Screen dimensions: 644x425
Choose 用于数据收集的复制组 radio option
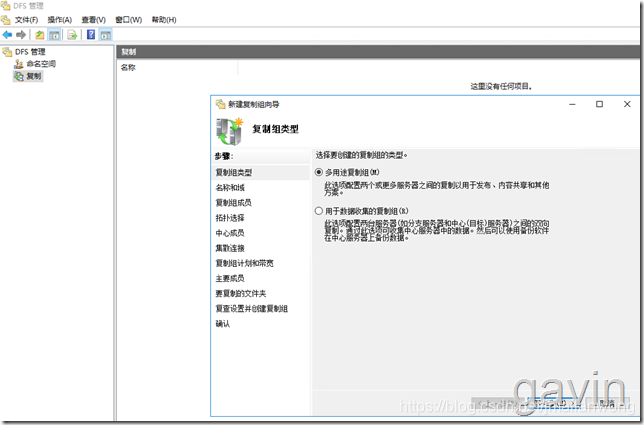click(x=319, y=211)
